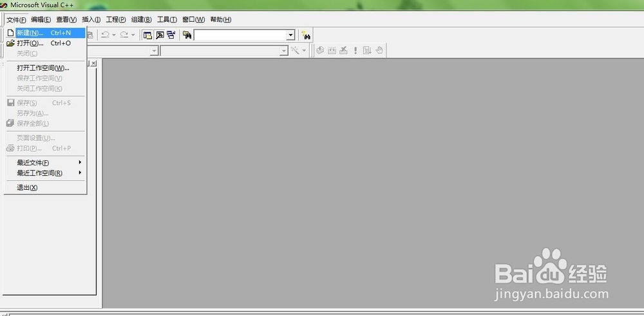The height and width of the screenshot is (316, 644).
Task: Close the workspace panel with its x button
Action: pyautogui.click(x=93, y=63)
